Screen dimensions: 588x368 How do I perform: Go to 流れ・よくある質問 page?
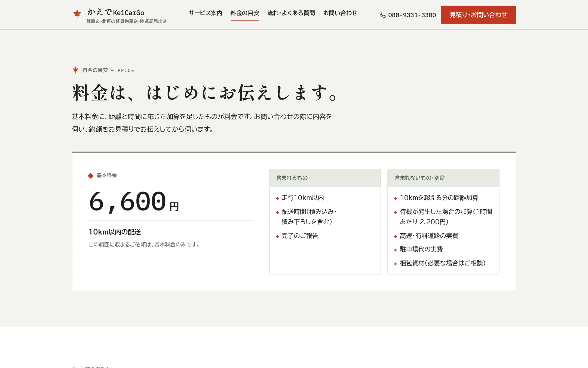pyautogui.click(x=291, y=13)
